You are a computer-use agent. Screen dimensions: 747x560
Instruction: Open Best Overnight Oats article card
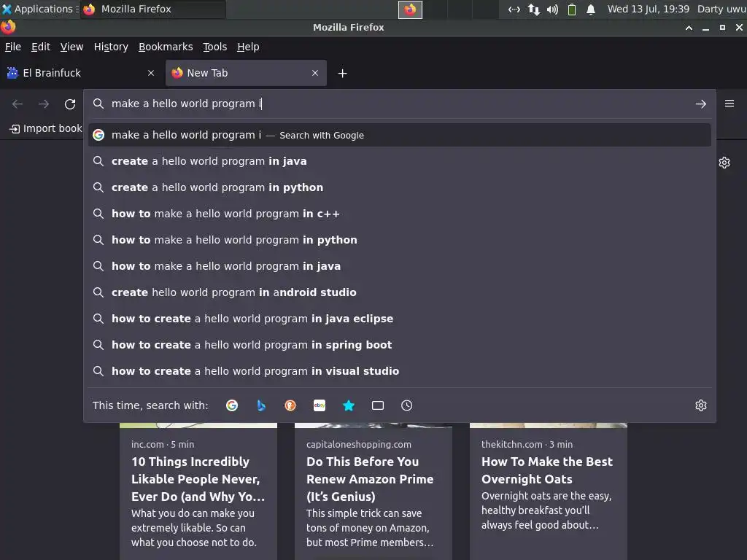(x=549, y=491)
